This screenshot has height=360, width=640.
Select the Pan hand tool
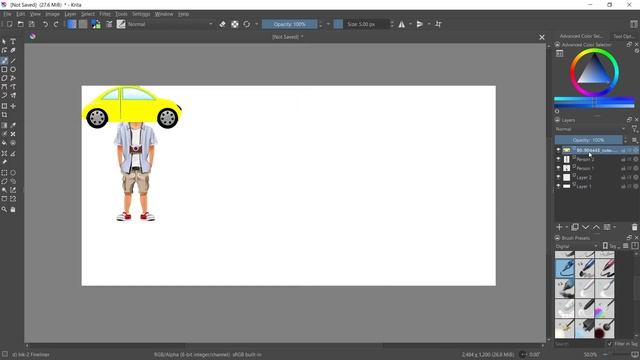click(x=13, y=209)
